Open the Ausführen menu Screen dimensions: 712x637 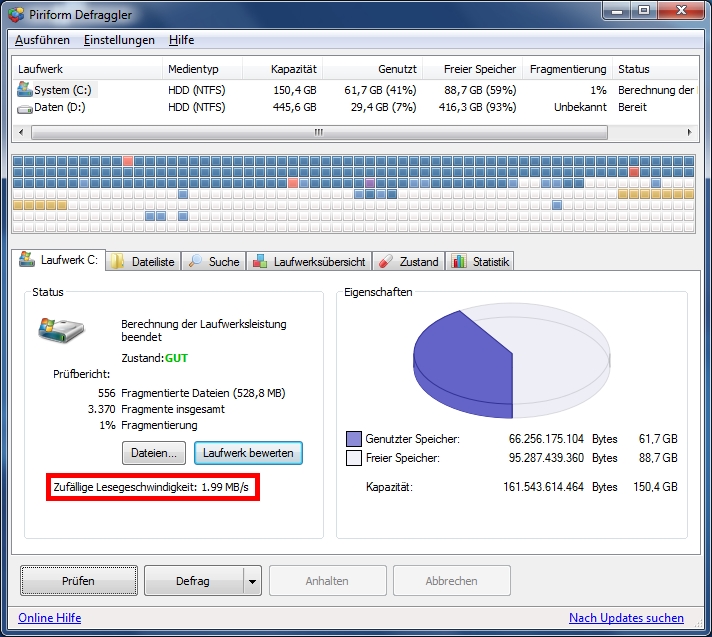[x=42, y=40]
